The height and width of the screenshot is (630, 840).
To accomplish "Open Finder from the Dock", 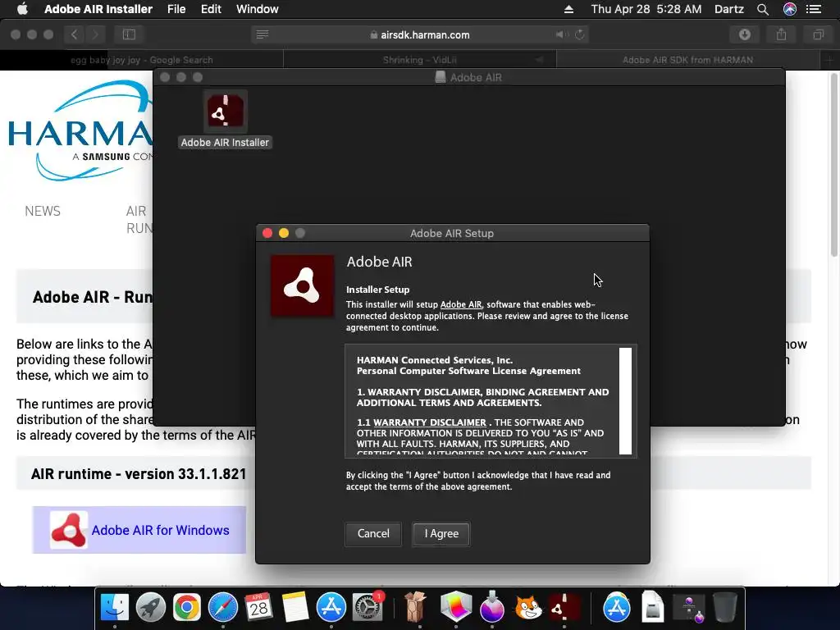I will 115,607.
